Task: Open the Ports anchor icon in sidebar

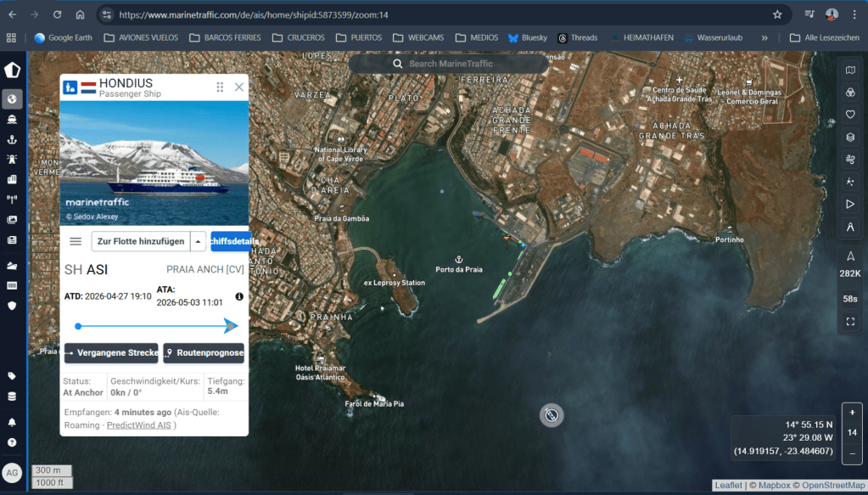Action: pyautogui.click(x=12, y=139)
